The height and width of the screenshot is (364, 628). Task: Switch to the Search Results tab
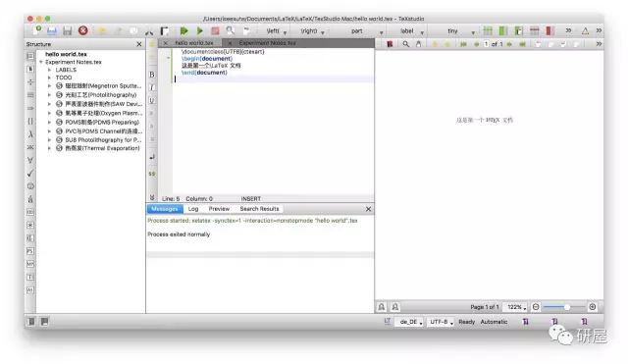click(259, 209)
